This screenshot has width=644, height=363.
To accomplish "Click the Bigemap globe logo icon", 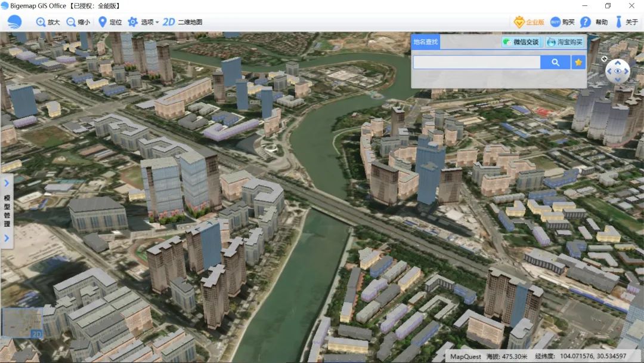I will coord(15,21).
